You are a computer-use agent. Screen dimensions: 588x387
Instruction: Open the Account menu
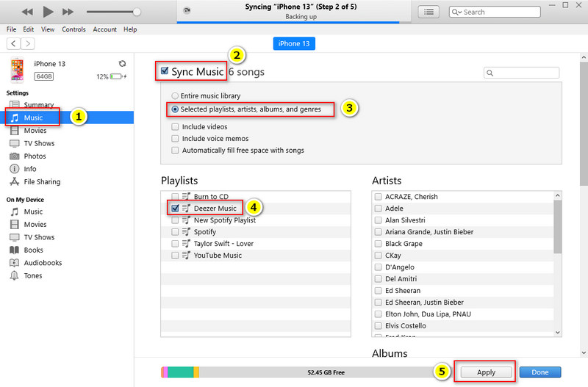(x=104, y=29)
